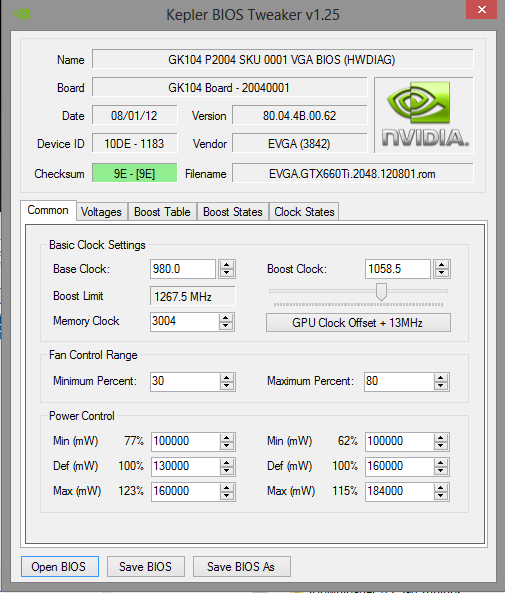The height and width of the screenshot is (593, 507).
Task: Click the NVIDIA eye icon in title bar
Action: (x=21, y=14)
